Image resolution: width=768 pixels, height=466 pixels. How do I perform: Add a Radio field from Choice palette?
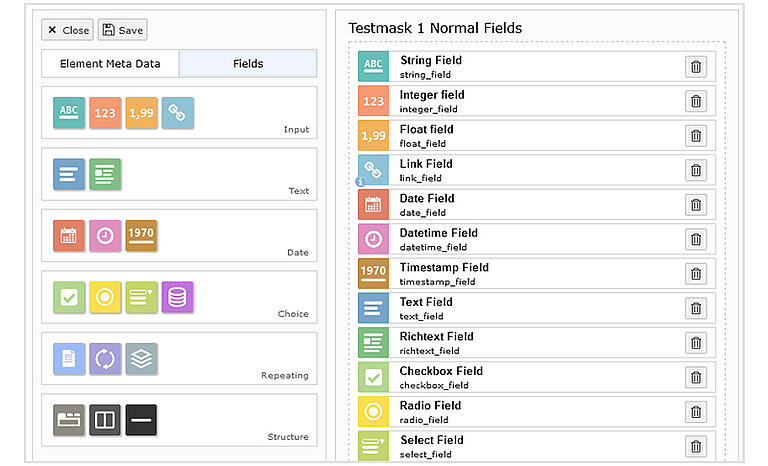coord(105,297)
